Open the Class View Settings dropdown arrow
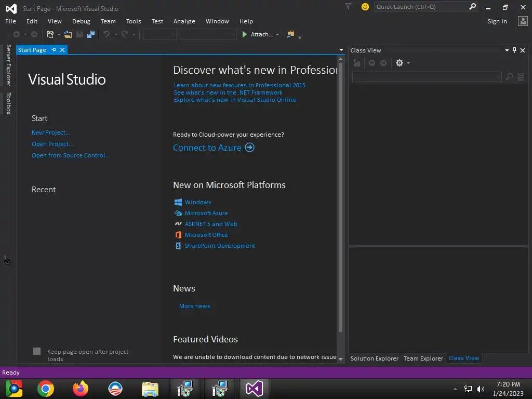Screen dimensions: 532x399 [x=408, y=63]
